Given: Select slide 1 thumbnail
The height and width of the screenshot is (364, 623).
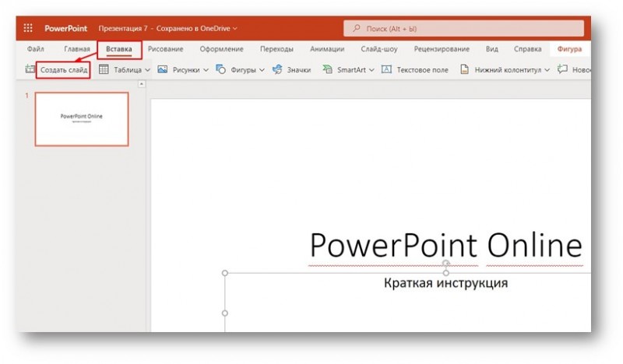Looking at the screenshot, I should point(82,119).
